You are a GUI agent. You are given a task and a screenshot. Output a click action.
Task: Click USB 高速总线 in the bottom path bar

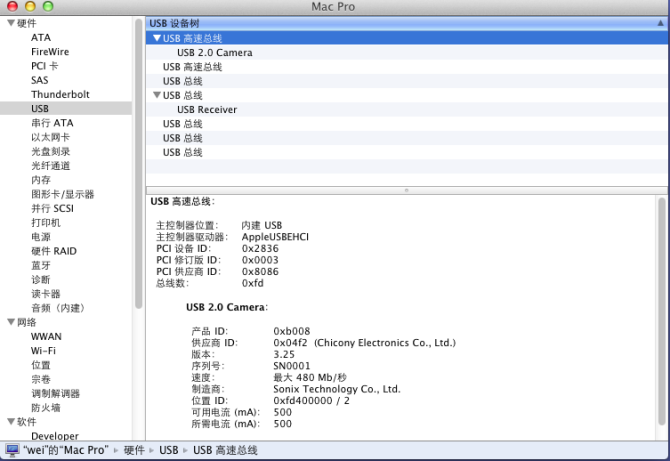tap(225, 450)
